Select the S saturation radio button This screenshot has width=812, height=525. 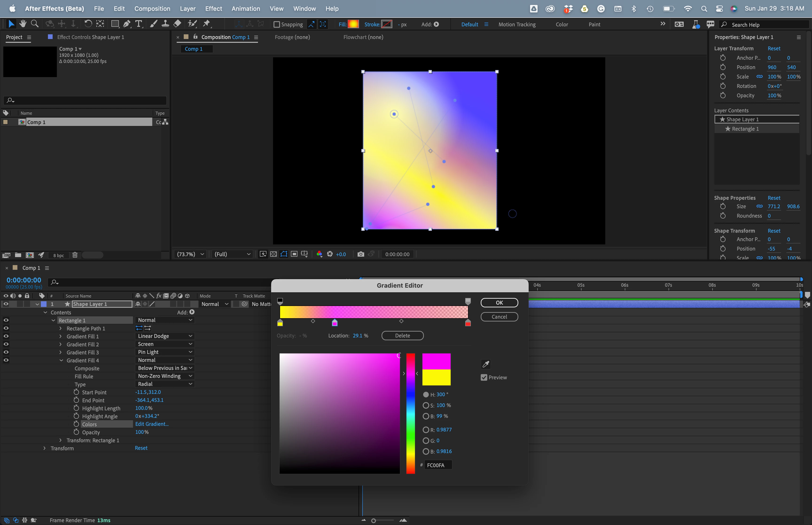[426, 405]
